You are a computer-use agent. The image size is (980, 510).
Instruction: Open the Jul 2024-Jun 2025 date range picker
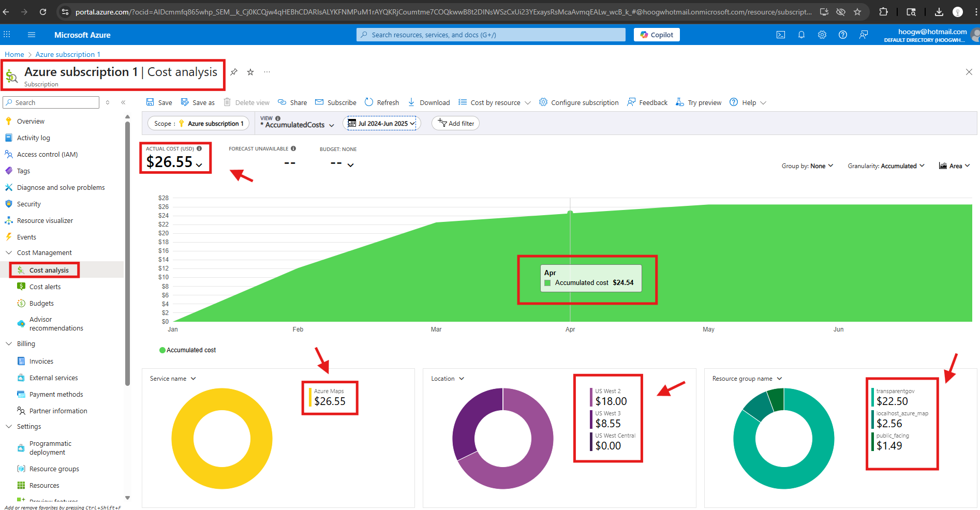[x=382, y=123]
